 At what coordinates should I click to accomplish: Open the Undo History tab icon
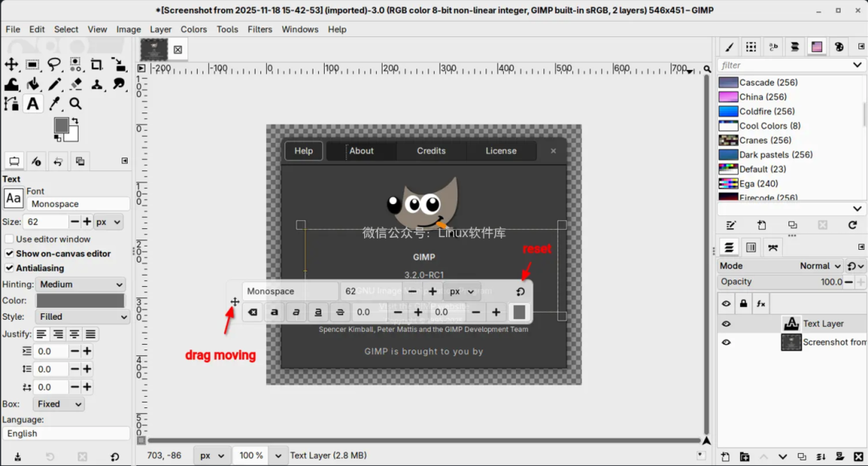pyautogui.click(x=58, y=161)
